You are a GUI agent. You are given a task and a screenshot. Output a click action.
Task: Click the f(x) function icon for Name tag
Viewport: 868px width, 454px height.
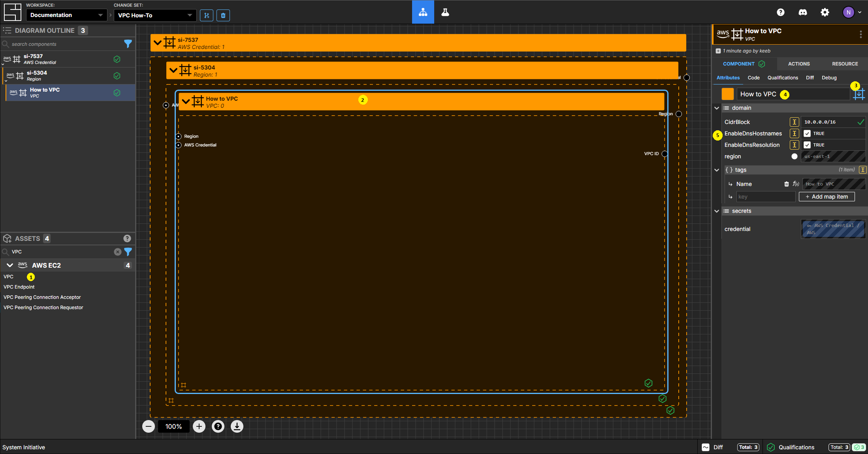tap(796, 184)
